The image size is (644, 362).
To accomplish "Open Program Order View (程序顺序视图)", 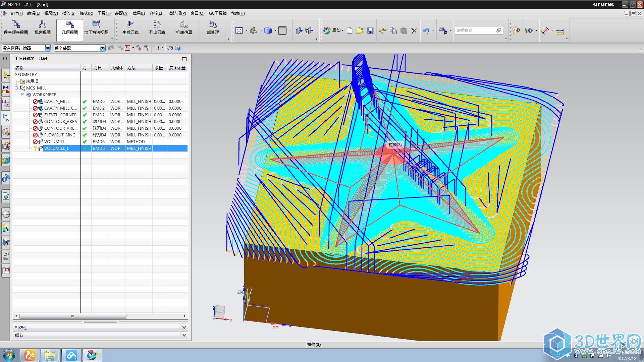I will coord(16,27).
